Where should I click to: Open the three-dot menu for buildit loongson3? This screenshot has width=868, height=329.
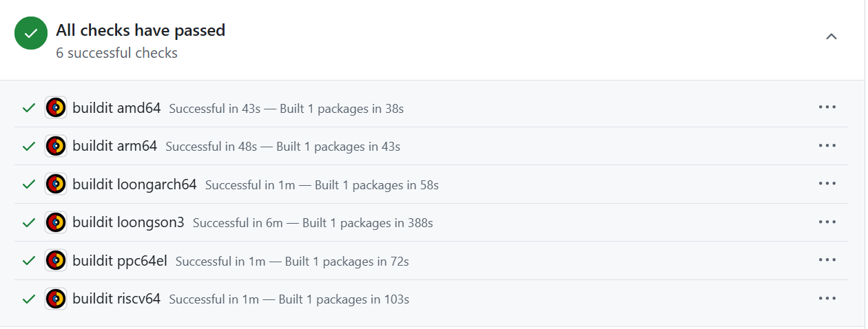(x=827, y=222)
